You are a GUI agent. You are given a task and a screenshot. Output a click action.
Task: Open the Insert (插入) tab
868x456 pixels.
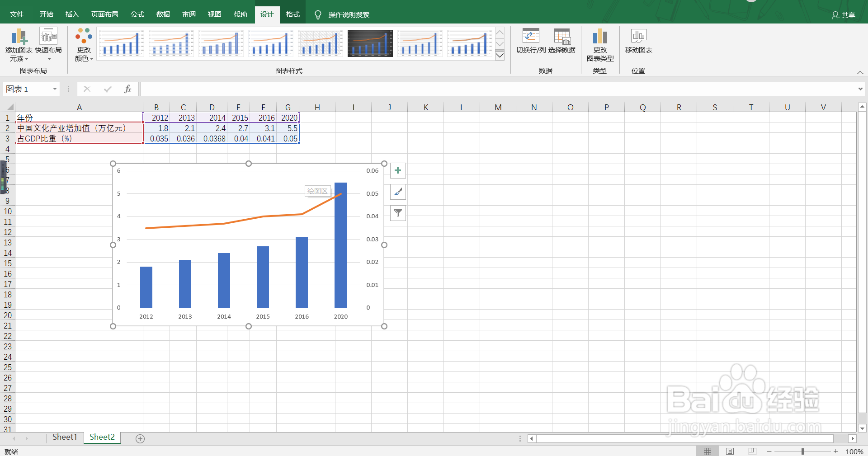72,14
